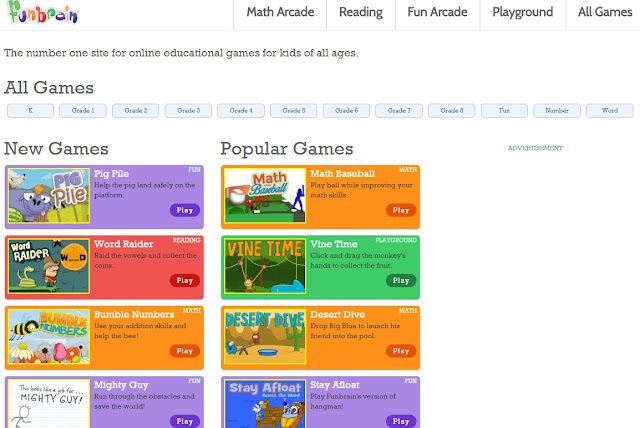Open the Mighty Guy game thumbnail
Image resolution: width=640 pixels, height=428 pixels.
pos(49,404)
